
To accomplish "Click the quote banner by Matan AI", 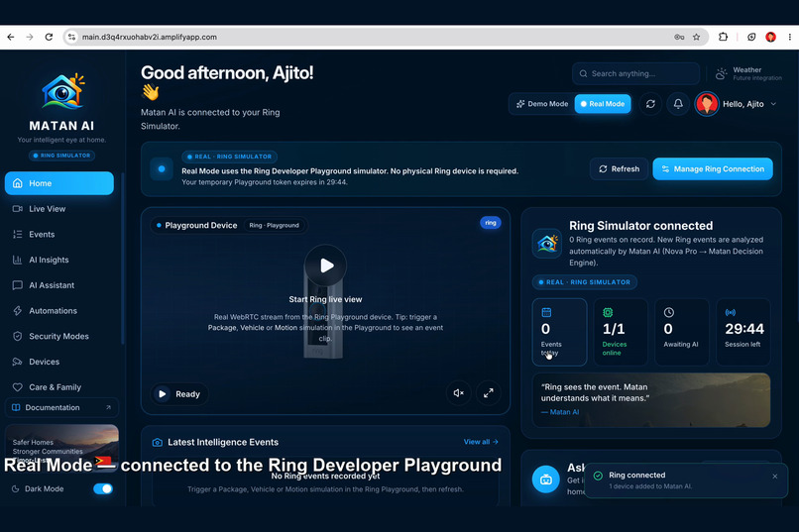I will pyautogui.click(x=651, y=400).
